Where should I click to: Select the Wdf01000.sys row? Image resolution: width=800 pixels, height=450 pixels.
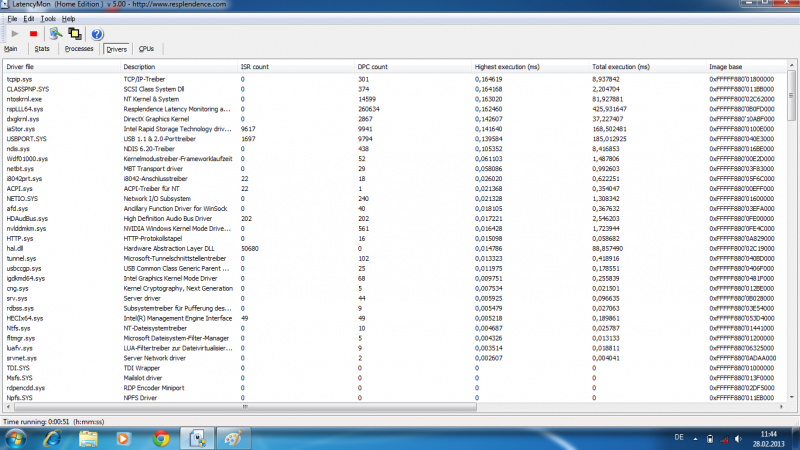[395, 159]
